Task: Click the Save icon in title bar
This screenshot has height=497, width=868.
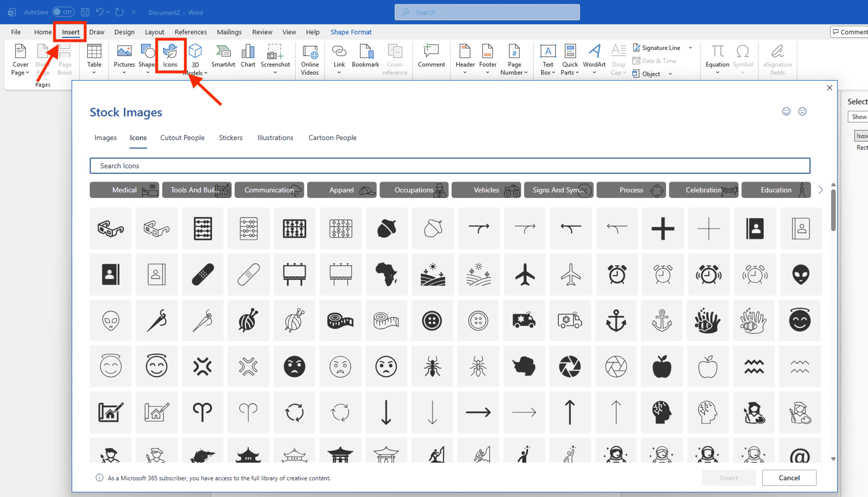Action: coord(85,12)
